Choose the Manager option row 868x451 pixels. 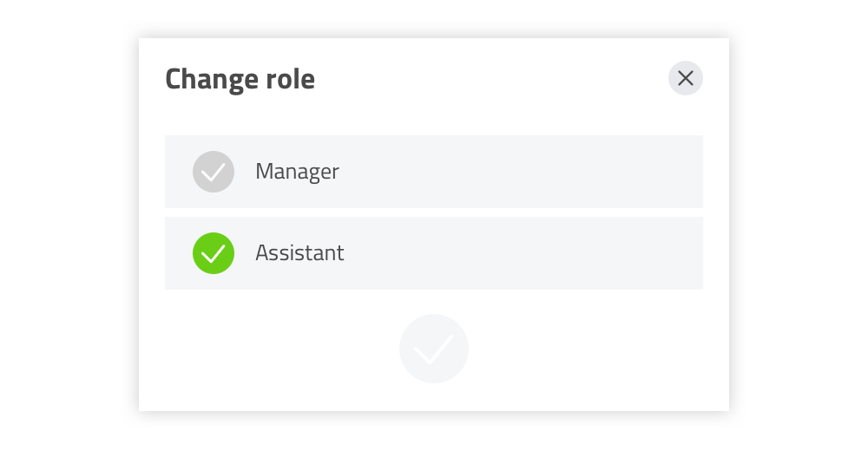coord(434,172)
